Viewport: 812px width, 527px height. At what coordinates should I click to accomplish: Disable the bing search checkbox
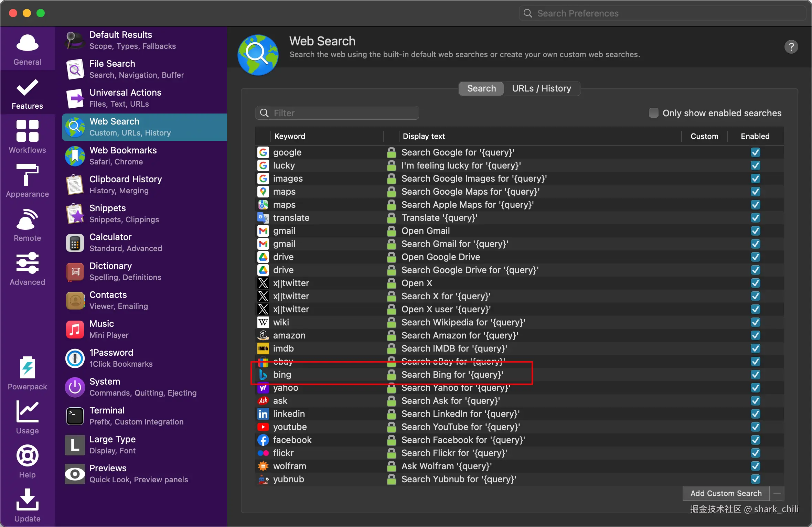click(x=755, y=375)
